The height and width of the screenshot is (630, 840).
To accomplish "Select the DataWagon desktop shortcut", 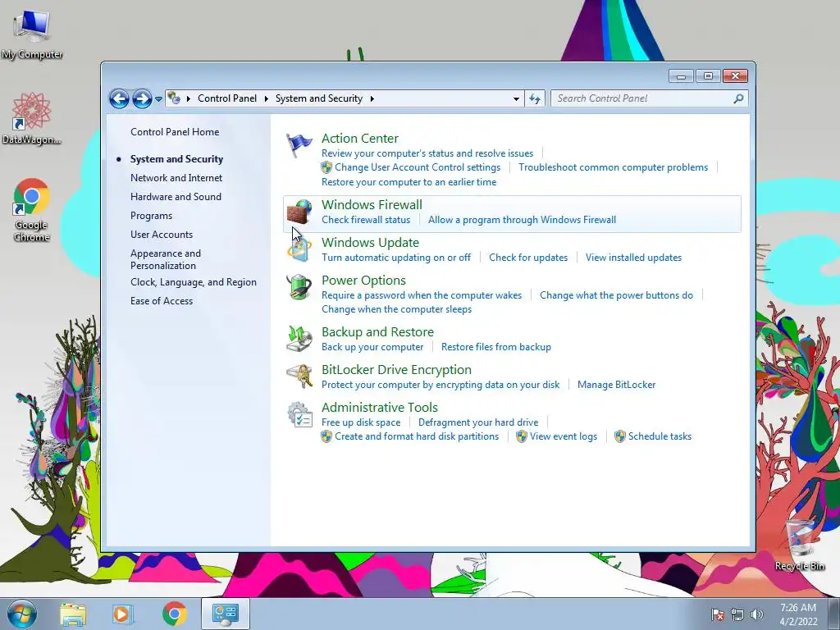I will (x=32, y=118).
